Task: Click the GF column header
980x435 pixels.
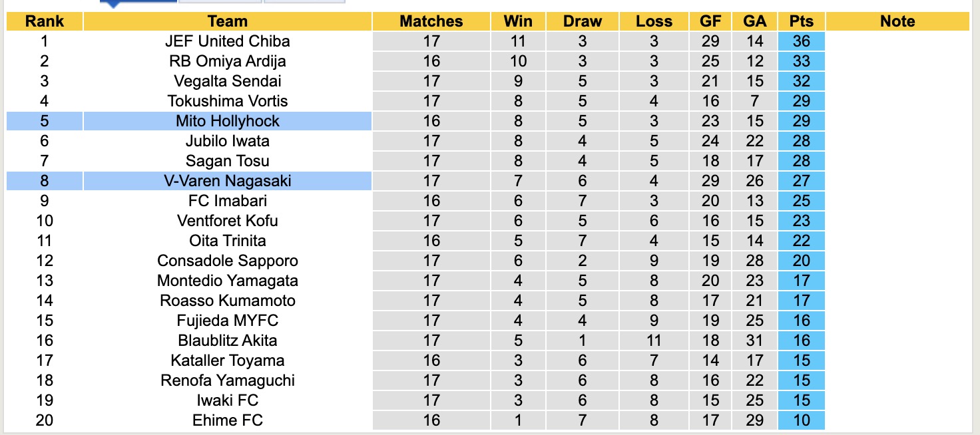Action: tap(710, 21)
